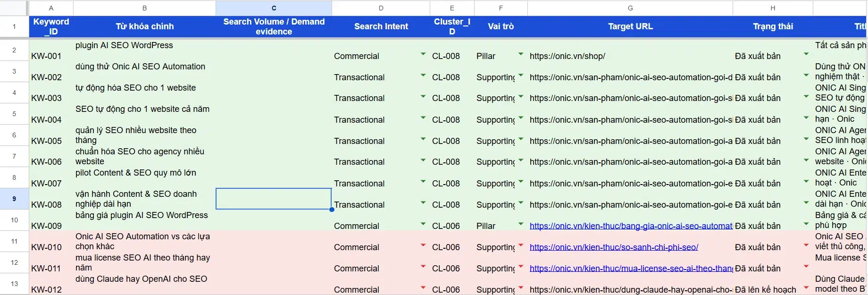Viewport: 868px width, 295px height.
Task: Select column D header
Action: tap(381, 8)
